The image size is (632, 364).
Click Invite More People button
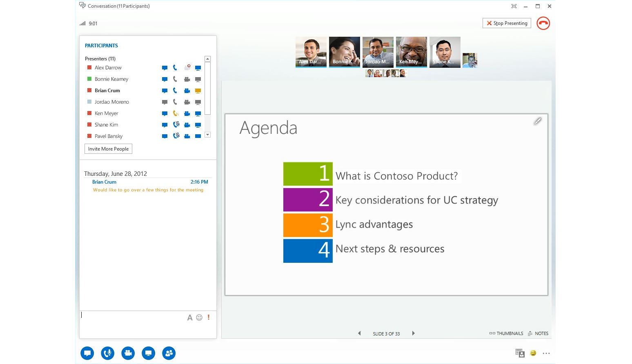coord(108,149)
